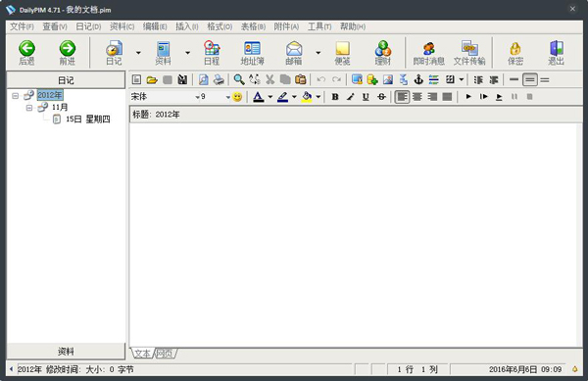Open the 查看(V) menu
Image resolution: width=588 pixels, height=381 pixels.
pos(54,26)
